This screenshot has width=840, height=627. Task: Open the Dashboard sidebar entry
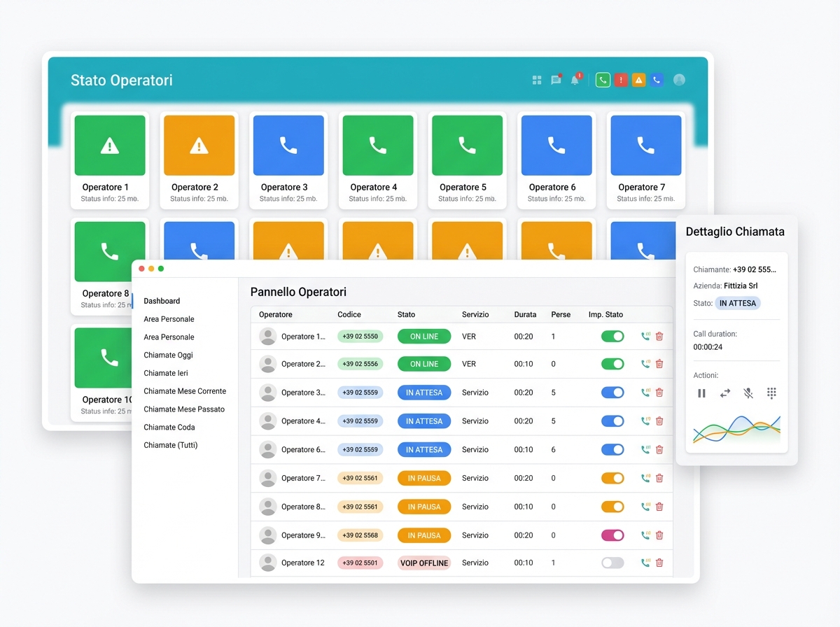coord(162,301)
